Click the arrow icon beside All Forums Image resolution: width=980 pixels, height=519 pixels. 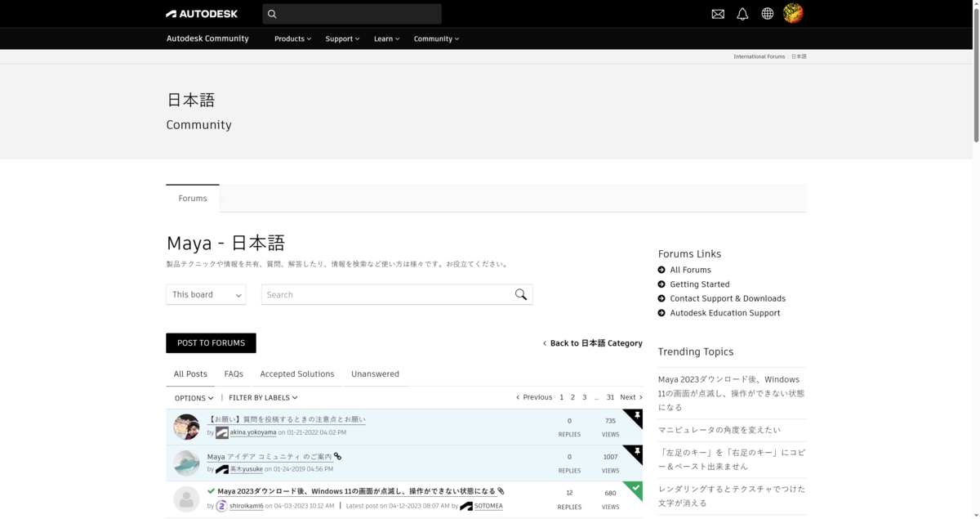pos(661,270)
